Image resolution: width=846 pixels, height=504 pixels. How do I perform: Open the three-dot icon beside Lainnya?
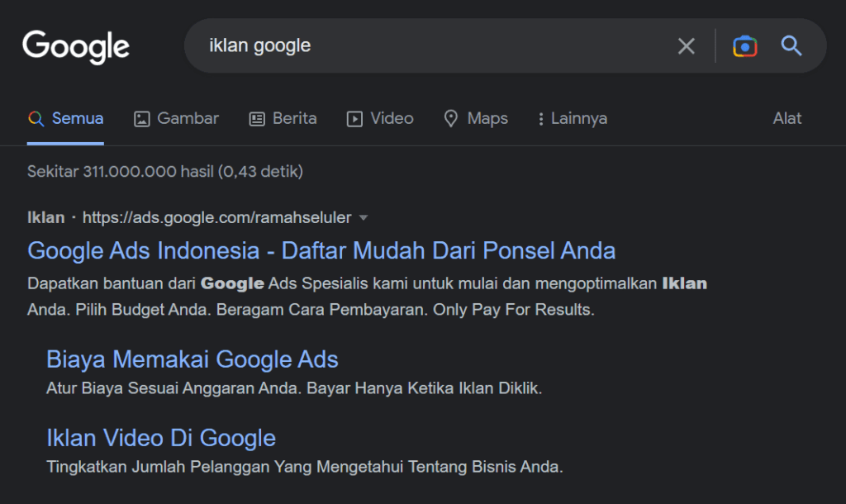(541, 118)
